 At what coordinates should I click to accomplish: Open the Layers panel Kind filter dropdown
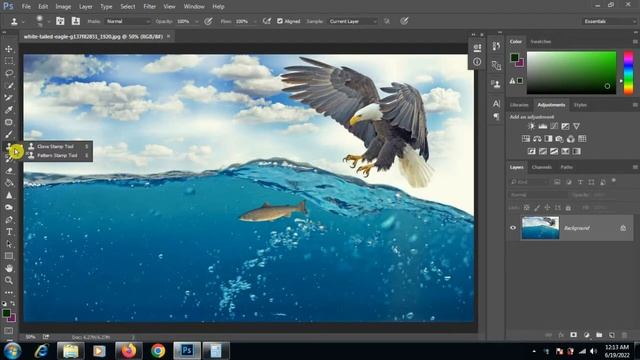pos(529,182)
